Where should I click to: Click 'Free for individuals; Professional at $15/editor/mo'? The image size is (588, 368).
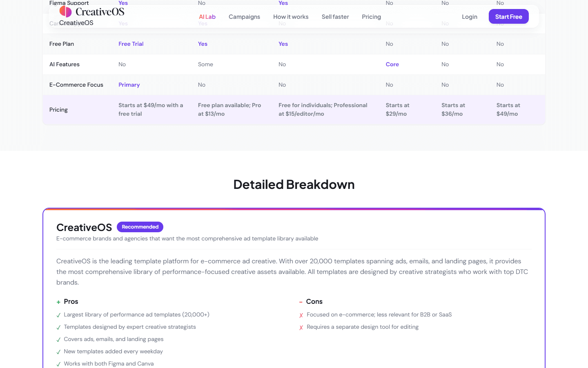(323, 110)
